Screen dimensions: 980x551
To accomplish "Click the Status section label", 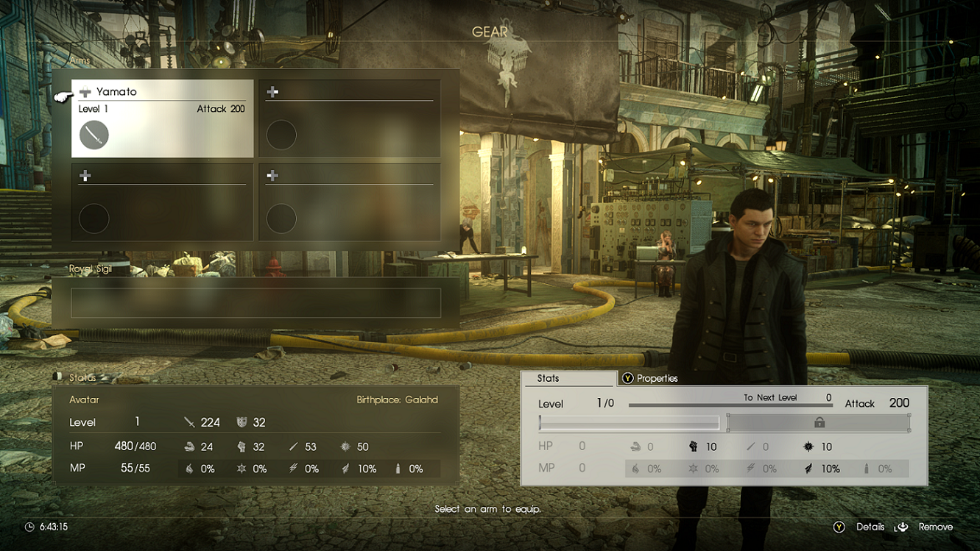I will (82, 378).
